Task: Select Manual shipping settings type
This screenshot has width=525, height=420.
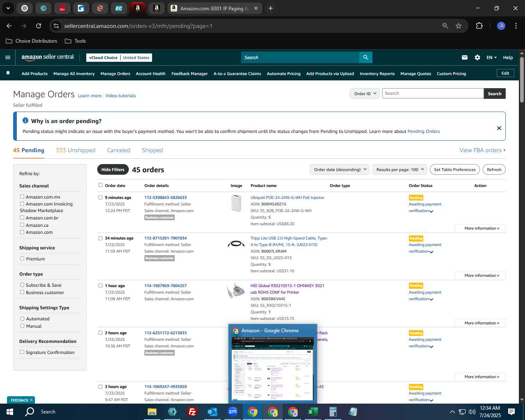Action: point(22,326)
